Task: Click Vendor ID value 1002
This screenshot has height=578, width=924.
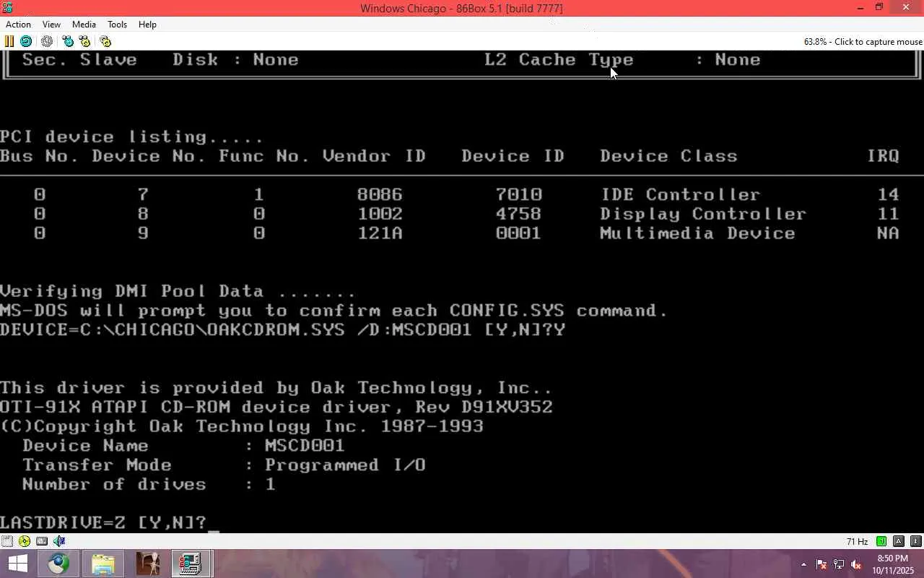Action: click(x=380, y=214)
